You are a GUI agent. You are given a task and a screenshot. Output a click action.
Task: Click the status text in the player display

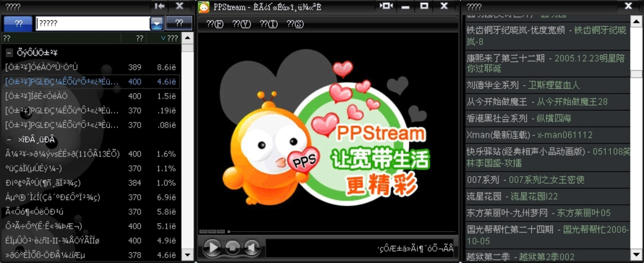pos(416,248)
